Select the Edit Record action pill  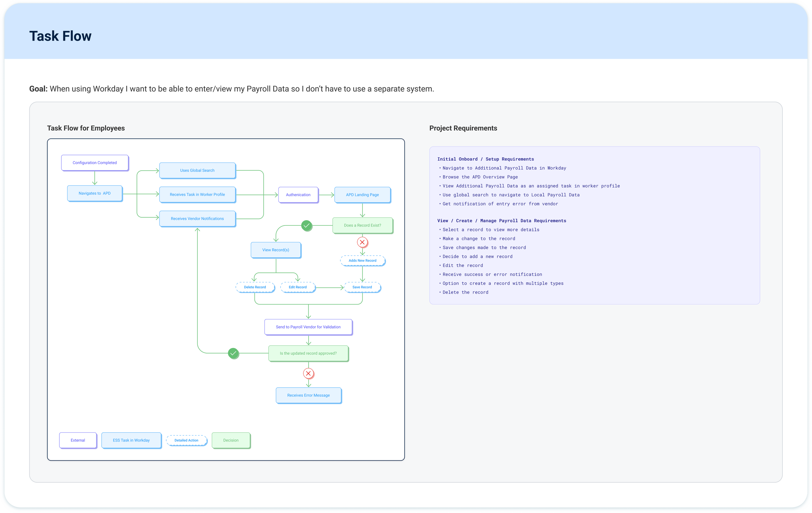tap(298, 287)
